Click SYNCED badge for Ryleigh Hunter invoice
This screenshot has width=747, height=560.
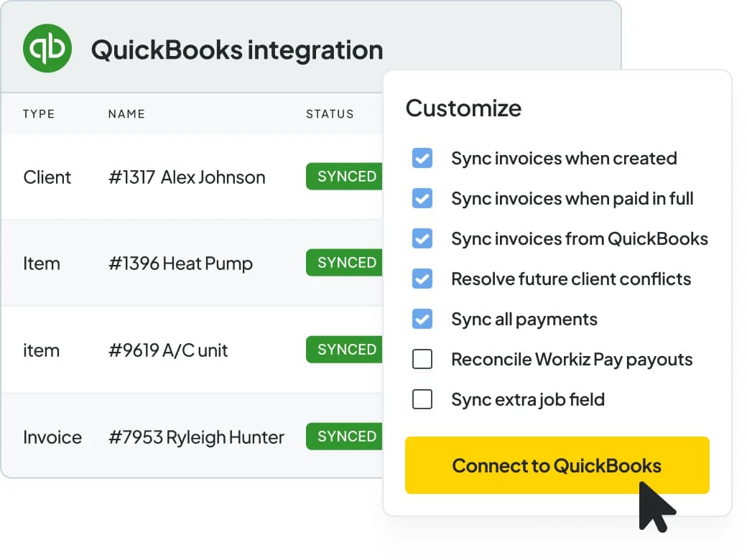345,437
